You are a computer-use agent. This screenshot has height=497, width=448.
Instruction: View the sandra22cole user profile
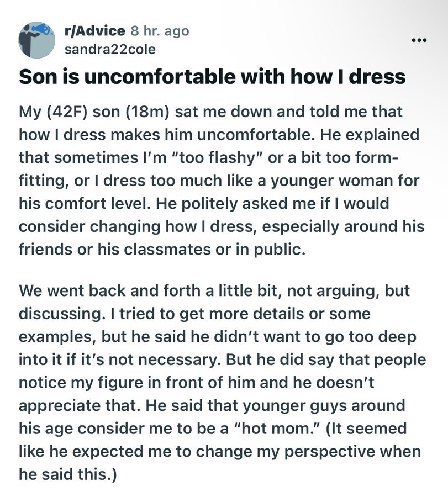pyautogui.click(x=110, y=50)
